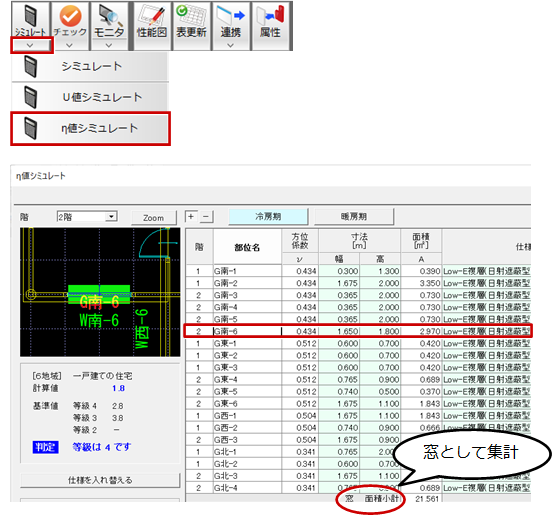Viewport: 552px width, 517px height.
Task: Click the 仕様を入れ替える button
Action: (100, 480)
